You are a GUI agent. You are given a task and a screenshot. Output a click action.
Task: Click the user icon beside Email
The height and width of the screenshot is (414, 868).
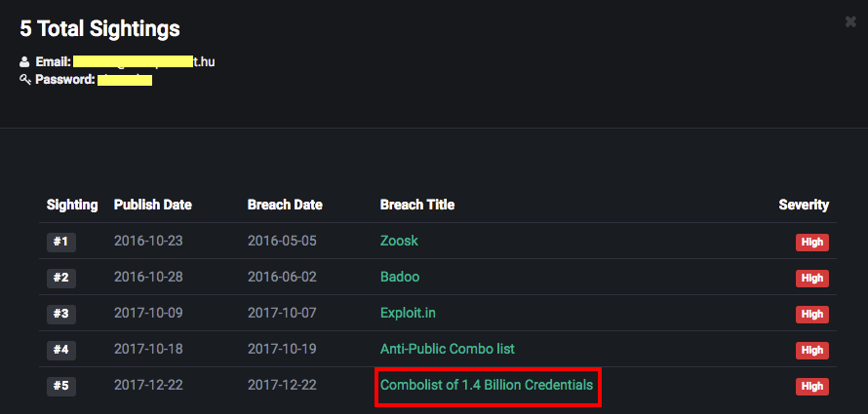point(23,62)
